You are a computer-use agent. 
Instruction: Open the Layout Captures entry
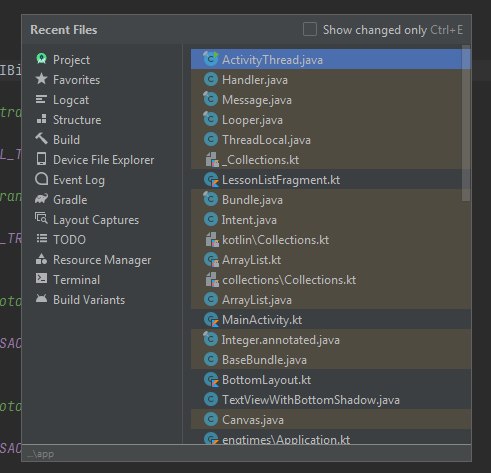coord(96,220)
